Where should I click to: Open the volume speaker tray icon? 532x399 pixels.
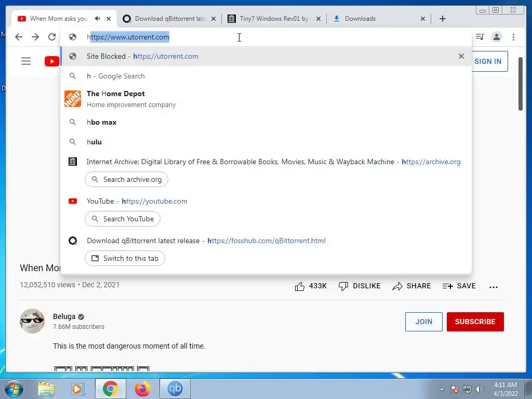[x=480, y=389]
